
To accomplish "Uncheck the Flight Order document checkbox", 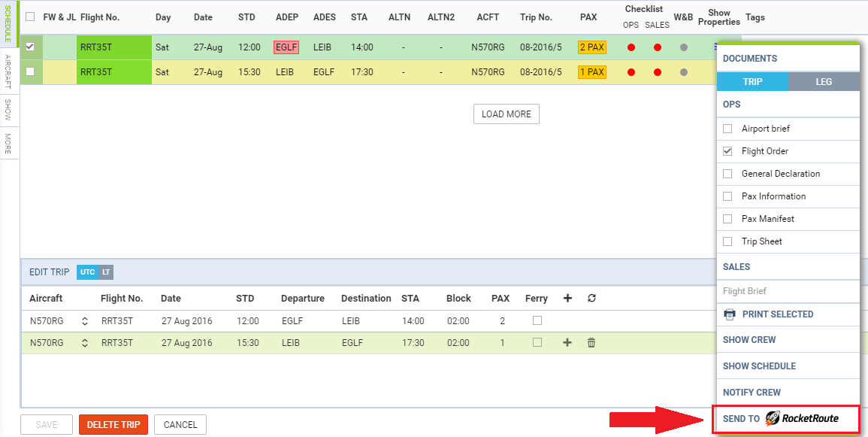I will coord(727,151).
